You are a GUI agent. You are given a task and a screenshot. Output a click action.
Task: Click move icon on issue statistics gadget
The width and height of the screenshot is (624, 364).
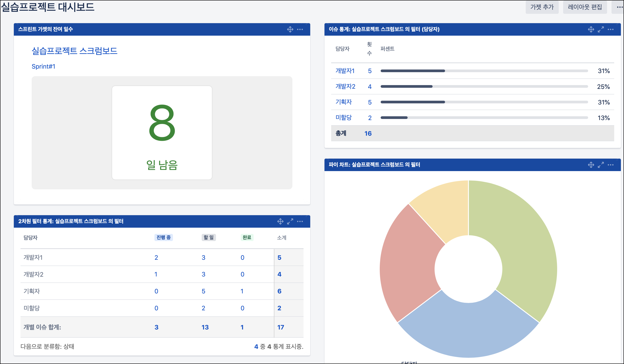click(591, 29)
